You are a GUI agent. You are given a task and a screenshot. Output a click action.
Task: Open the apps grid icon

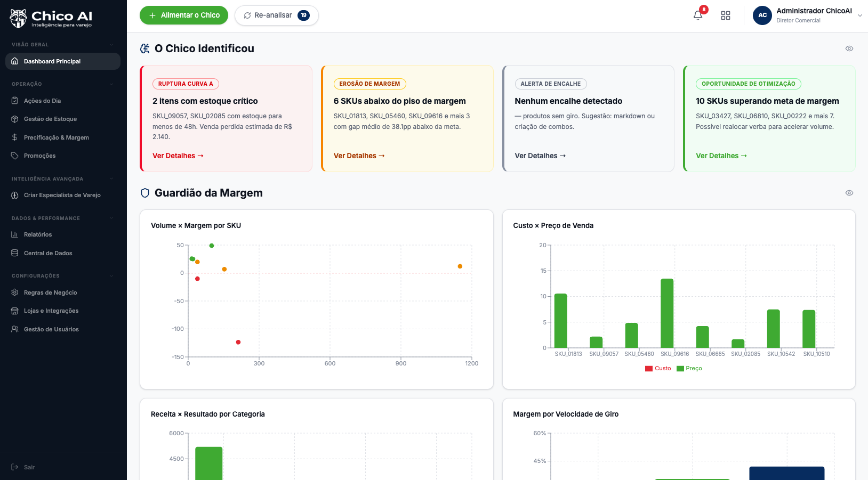point(726,15)
